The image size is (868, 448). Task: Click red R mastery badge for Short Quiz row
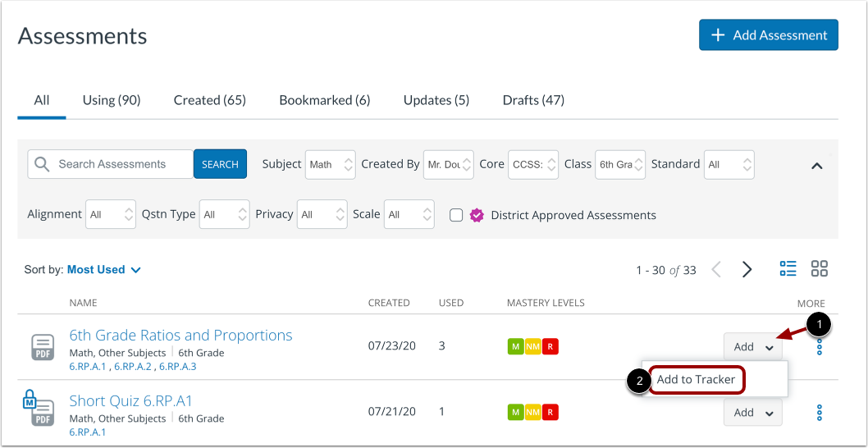click(550, 412)
